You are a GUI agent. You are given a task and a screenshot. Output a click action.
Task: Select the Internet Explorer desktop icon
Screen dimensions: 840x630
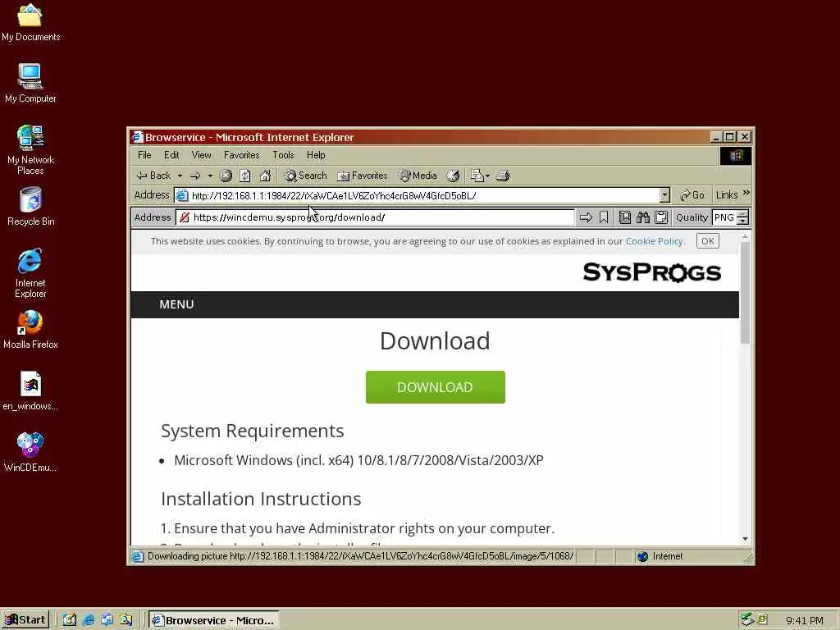point(30,273)
